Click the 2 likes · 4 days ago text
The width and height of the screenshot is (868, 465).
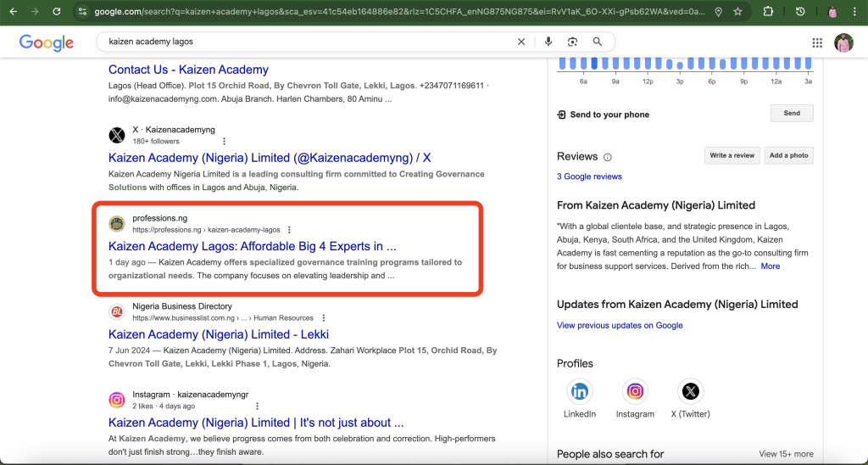[164, 406]
